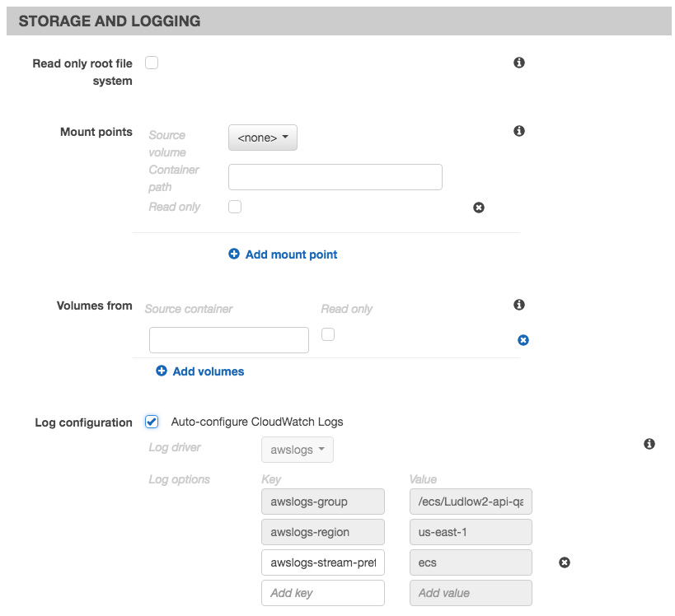
Task: Click info icon for Read only root file system
Action: pos(519,63)
